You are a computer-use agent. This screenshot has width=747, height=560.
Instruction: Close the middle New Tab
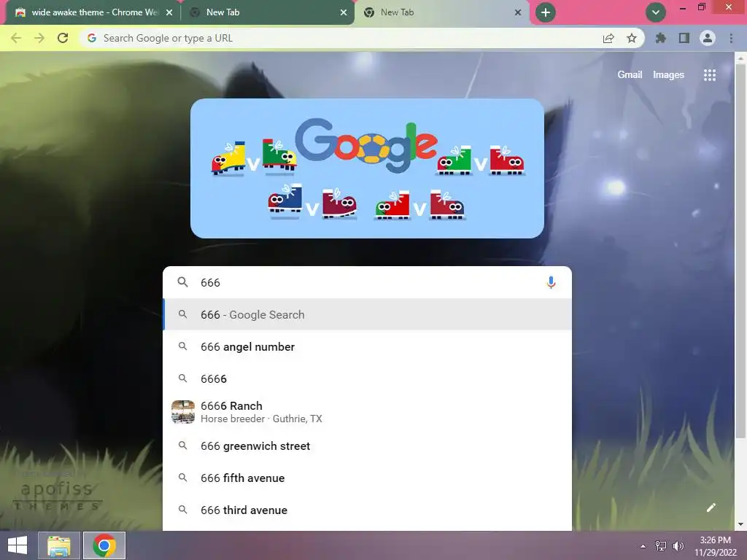point(344,13)
